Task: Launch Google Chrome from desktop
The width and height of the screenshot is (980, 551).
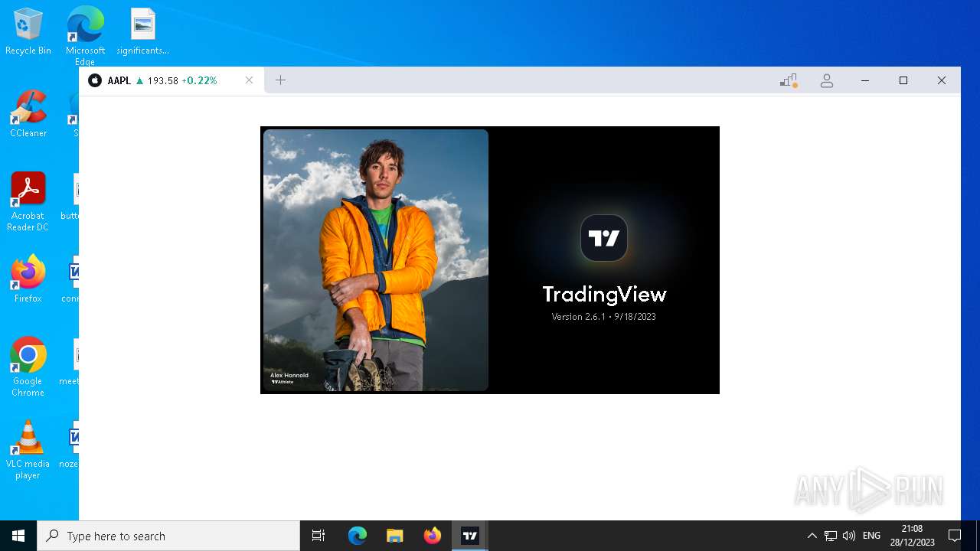Action: pos(28,367)
